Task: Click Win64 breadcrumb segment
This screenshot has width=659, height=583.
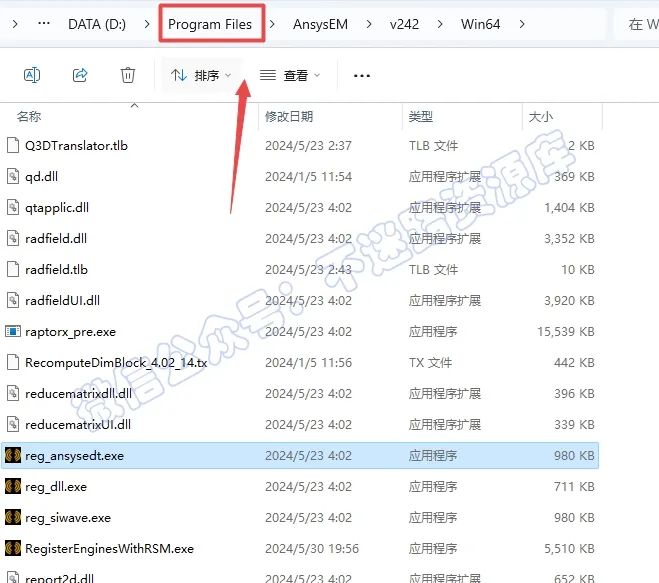Action: pyautogui.click(x=481, y=24)
